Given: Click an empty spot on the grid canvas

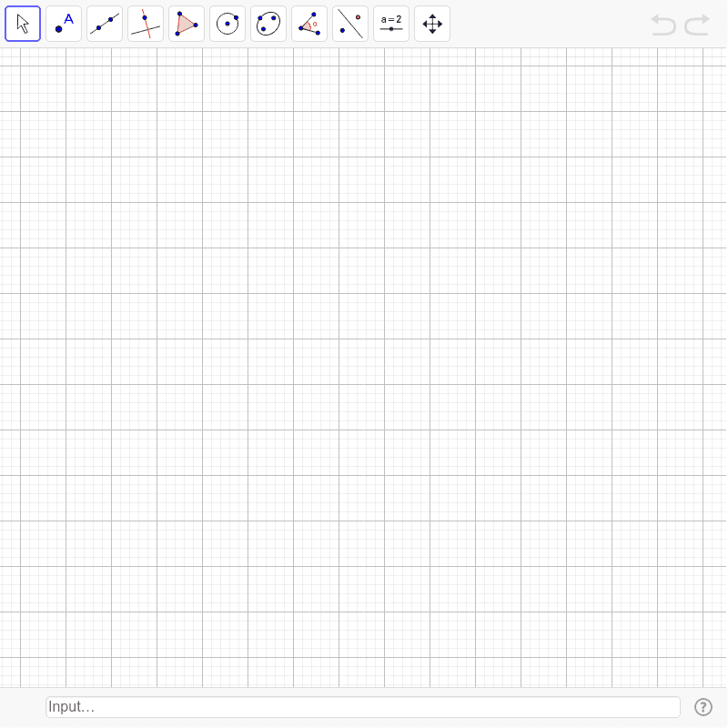Looking at the screenshot, I should (364, 364).
